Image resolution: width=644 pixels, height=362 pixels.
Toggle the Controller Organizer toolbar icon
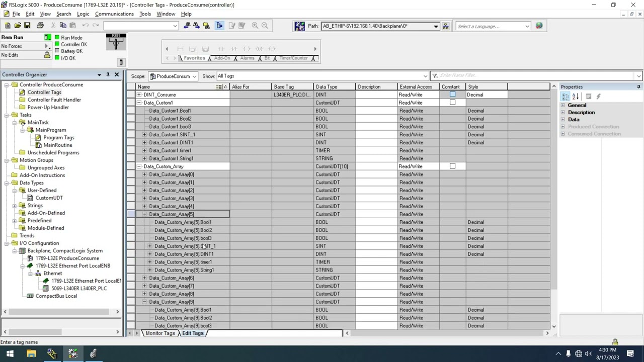[219, 26]
